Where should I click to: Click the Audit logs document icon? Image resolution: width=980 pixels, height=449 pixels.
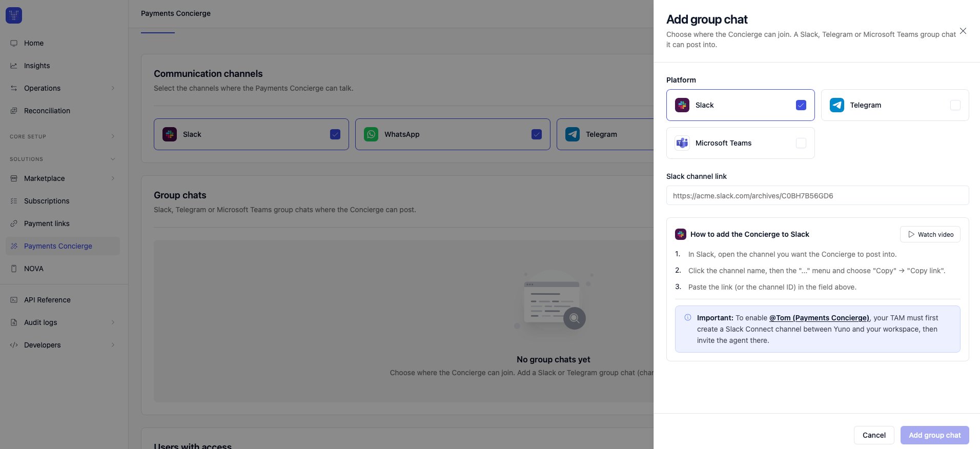point(14,322)
